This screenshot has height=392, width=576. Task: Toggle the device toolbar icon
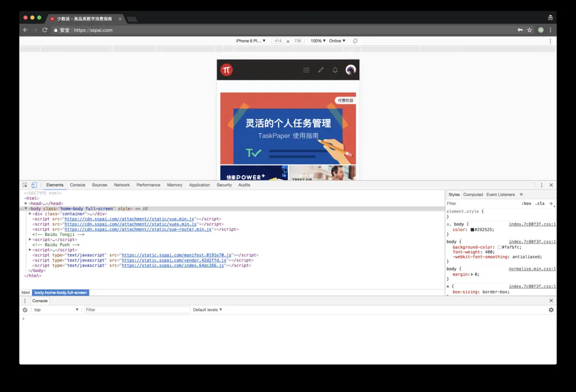point(34,185)
